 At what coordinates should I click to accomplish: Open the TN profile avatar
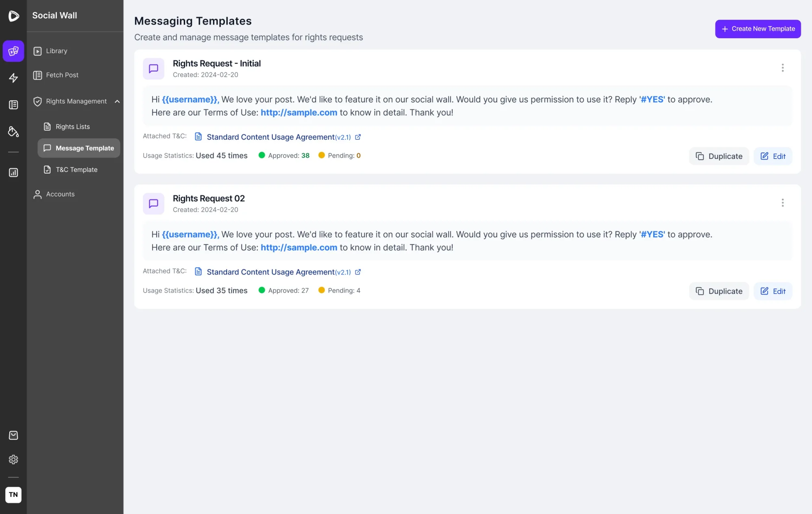pyautogui.click(x=13, y=495)
